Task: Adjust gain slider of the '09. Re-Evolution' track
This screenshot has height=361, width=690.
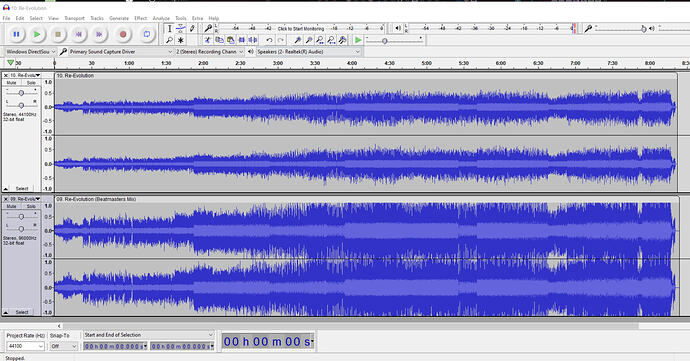Action: 21,217
